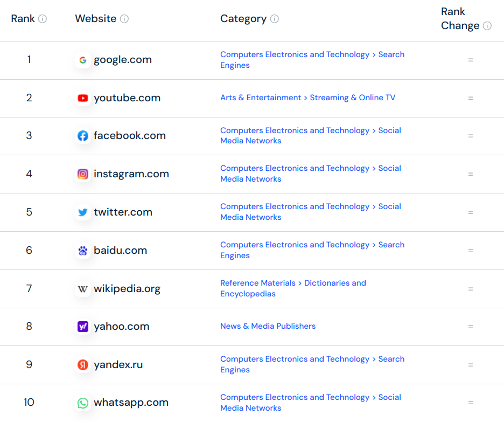Click yahoo.com's unchanged rank indicator
The image size is (504, 422).
coord(471,327)
